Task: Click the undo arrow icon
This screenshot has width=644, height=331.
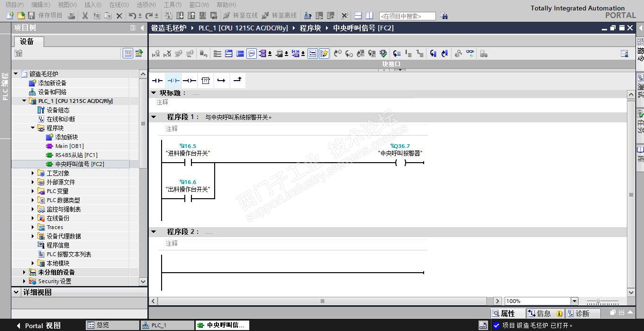Action: point(133,16)
